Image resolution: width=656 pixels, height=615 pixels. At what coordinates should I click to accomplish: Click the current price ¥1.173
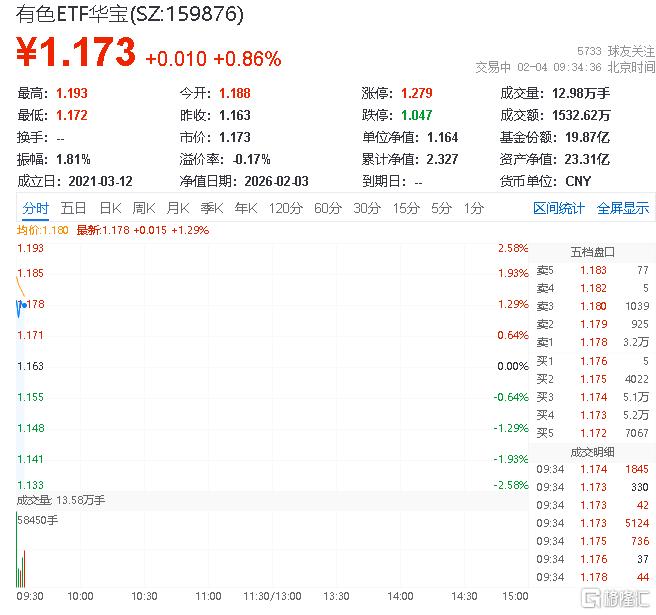click(x=76, y=52)
